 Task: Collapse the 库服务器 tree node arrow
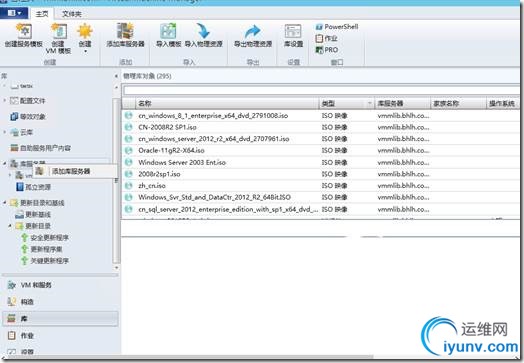point(5,163)
